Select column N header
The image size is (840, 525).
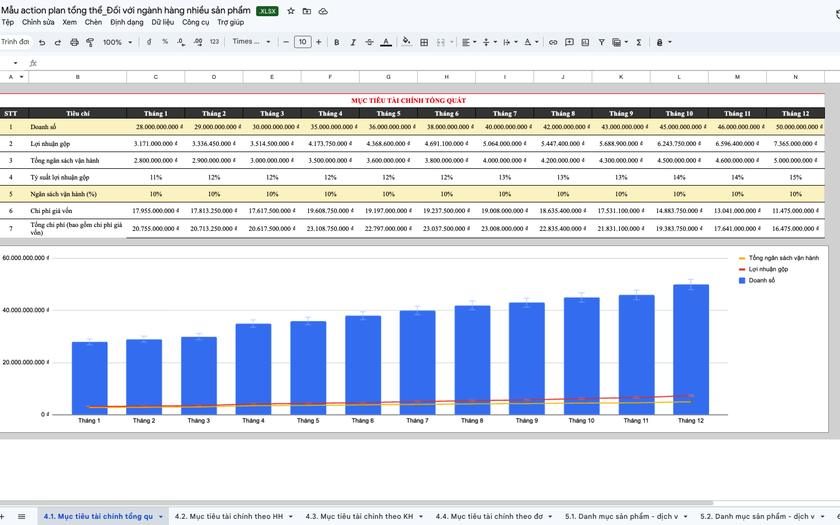point(796,77)
